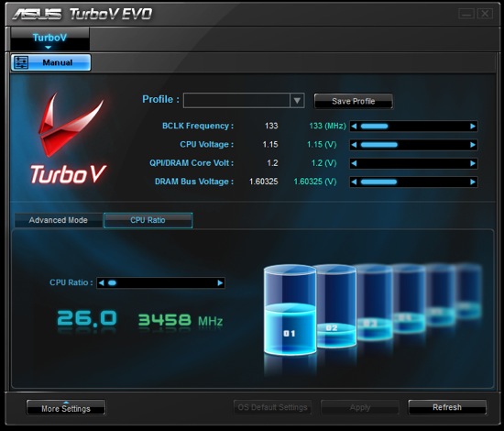Image resolution: width=504 pixels, height=431 pixels.
Task: Click the 26.0 ratio readout
Action: pyautogui.click(x=86, y=318)
